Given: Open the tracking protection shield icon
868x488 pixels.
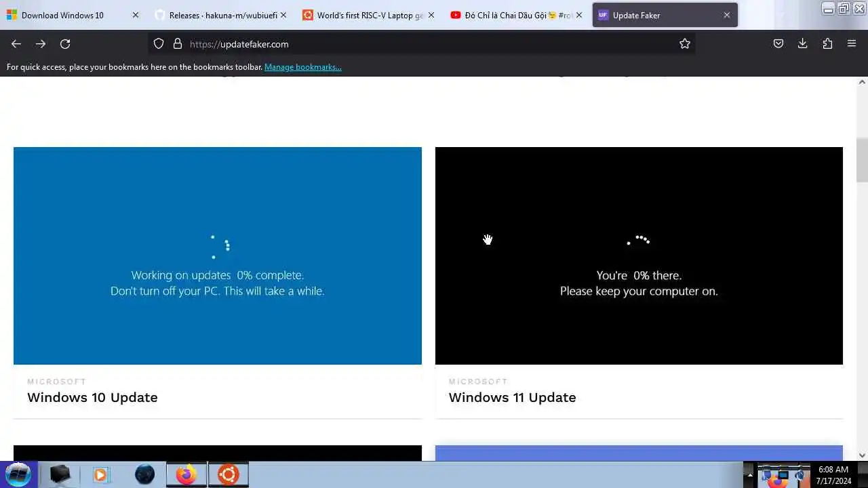Looking at the screenshot, I should click(159, 44).
